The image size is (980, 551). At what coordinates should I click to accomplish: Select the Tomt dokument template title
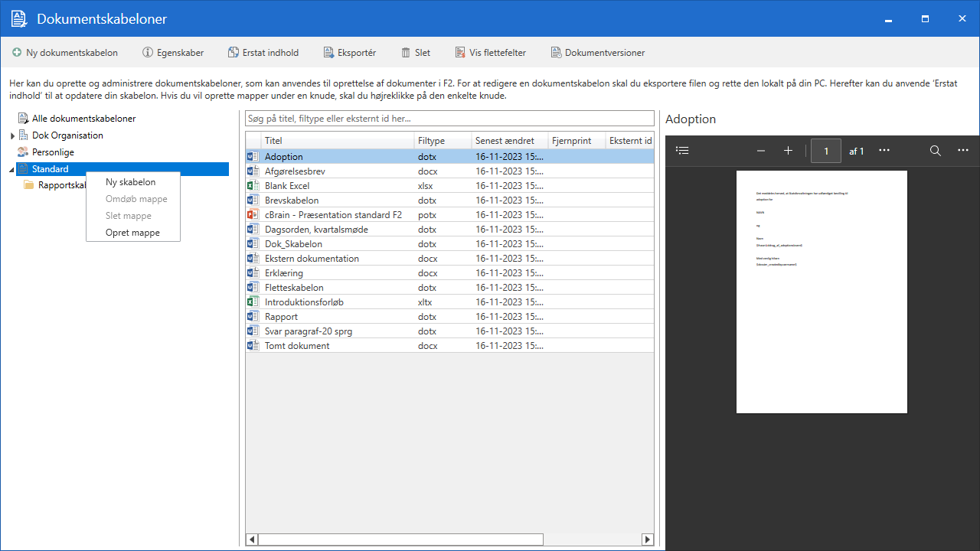pyautogui.click(x=297, y=346)
